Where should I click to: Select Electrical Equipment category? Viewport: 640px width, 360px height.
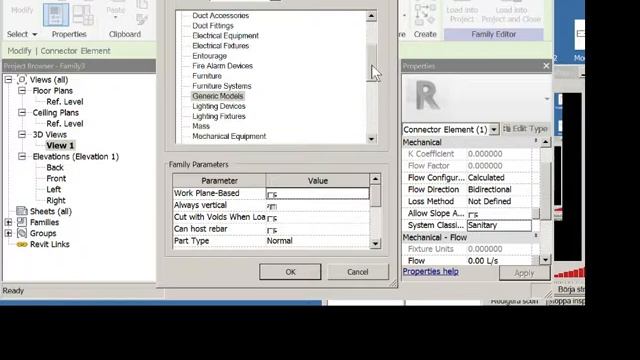225,36
